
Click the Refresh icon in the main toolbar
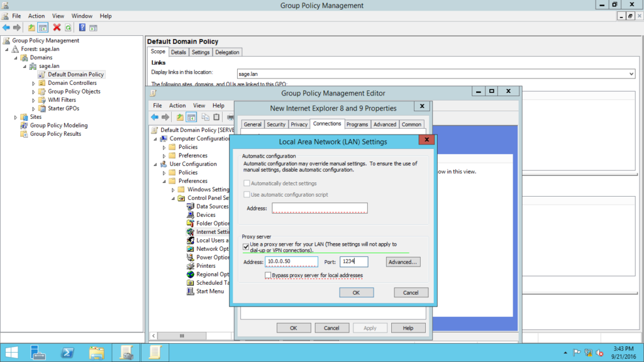coord(68,28)
